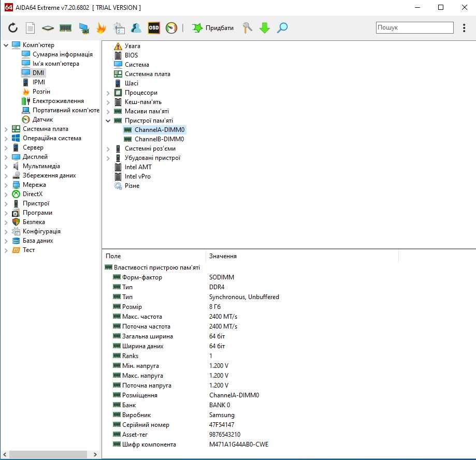Select the BIOS item in DMI list
Screen dimensions: 476x460
click(131, 55)
